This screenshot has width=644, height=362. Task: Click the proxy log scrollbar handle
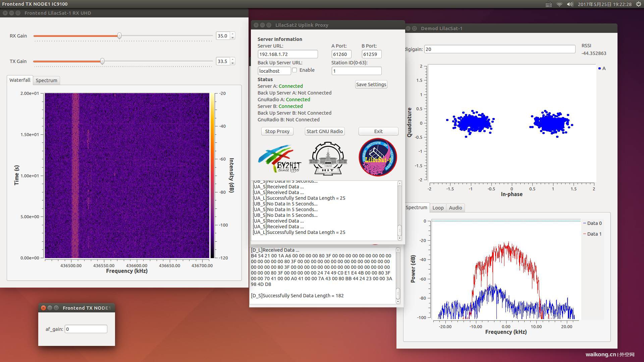coord(399,230)
